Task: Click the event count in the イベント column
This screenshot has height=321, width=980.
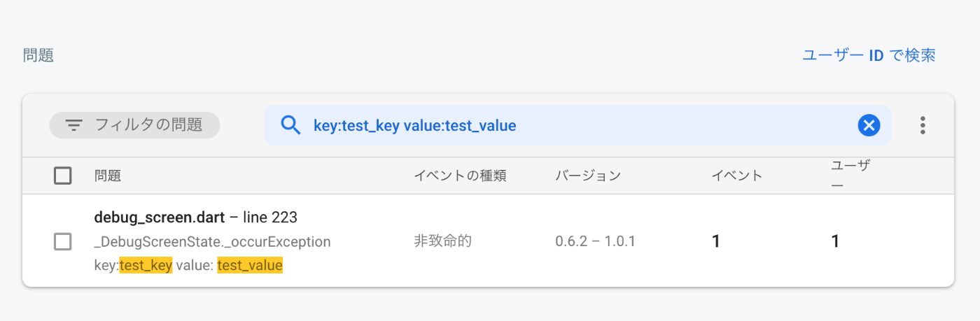Action: 716,241
